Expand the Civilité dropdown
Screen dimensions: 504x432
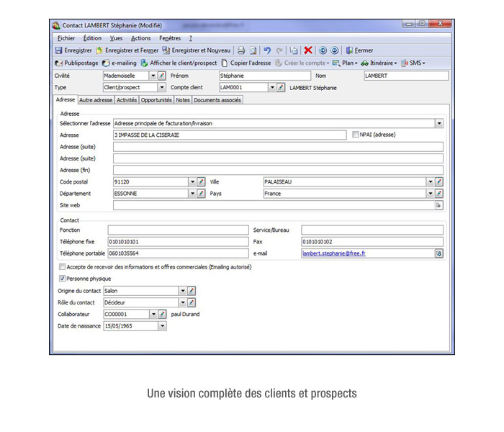(152, 75)
